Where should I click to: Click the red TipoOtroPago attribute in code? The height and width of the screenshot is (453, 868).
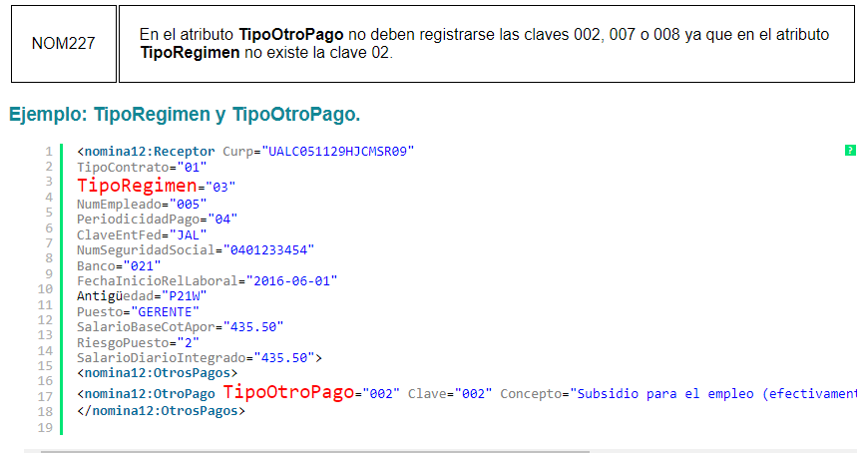click(288, 392)
